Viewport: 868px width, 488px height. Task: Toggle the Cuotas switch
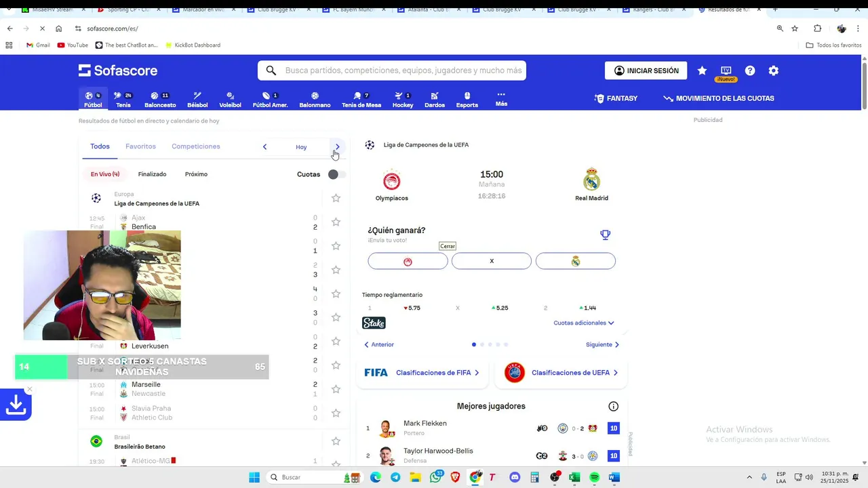point(337,174)
